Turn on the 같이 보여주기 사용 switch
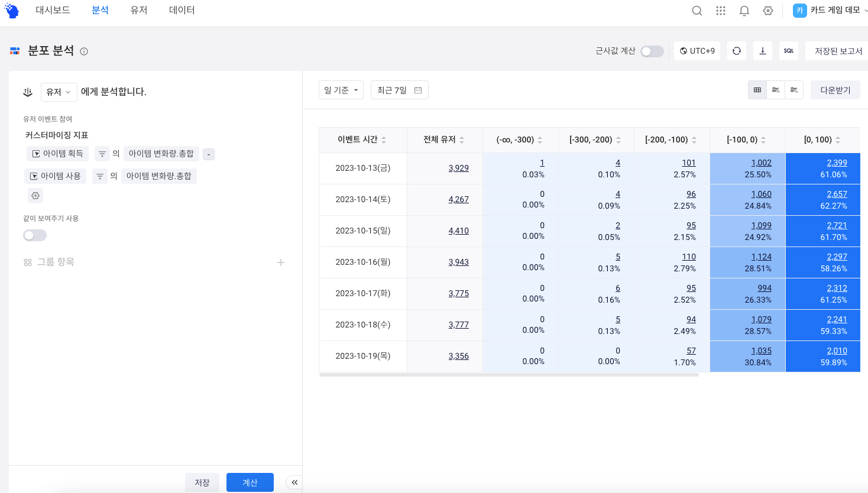Screen dimensions: 868x493 click(x=34, y=235)
